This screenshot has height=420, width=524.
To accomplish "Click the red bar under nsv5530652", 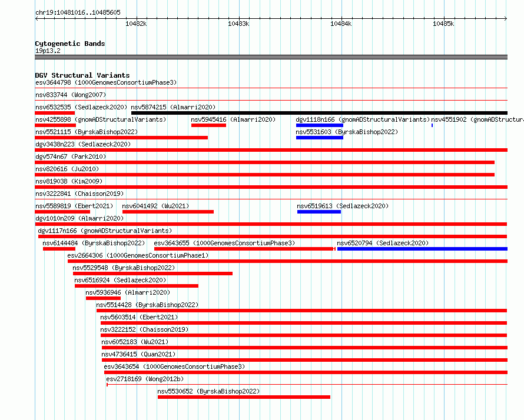I will click(x=244, y=397).
